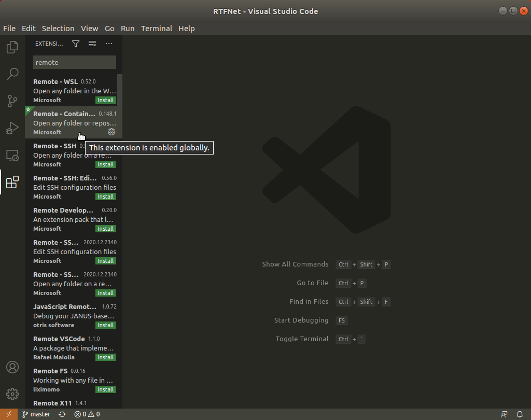The height and width of the screenshot is (420, 531).
Task: Install Remote - SSH: Editing 0.56.0 extension
Action: click(x=106, y=197)
